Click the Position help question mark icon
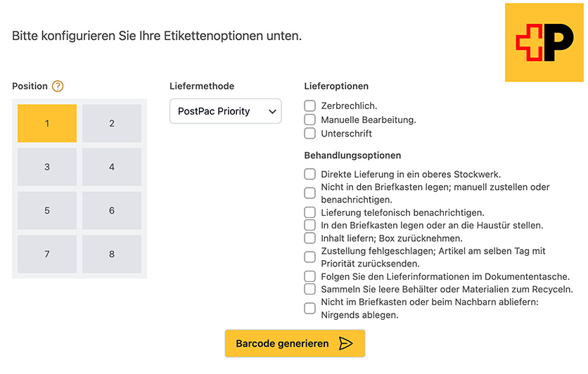This screenshot has width=588, height=374. (58, 86)
